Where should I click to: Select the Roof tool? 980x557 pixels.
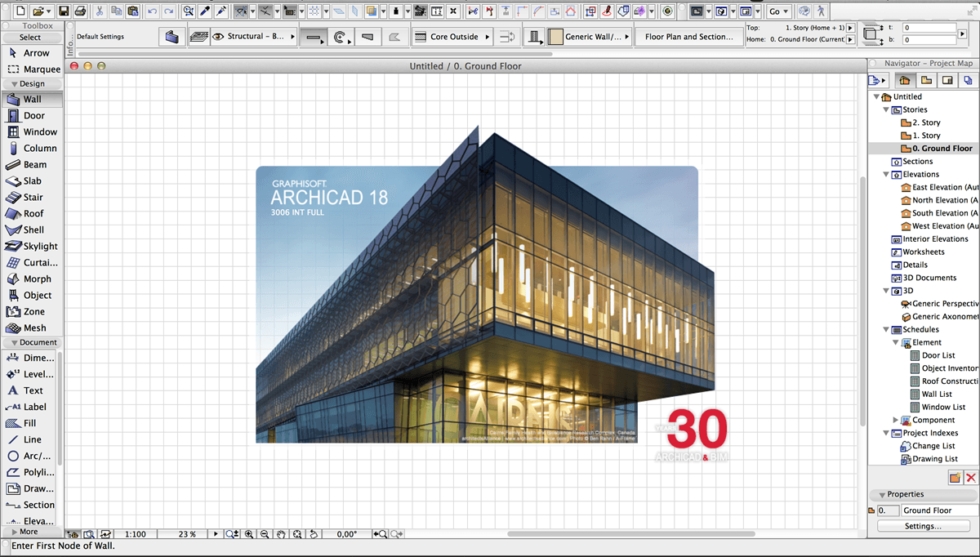pyautogui.click(x=31, y=213)
